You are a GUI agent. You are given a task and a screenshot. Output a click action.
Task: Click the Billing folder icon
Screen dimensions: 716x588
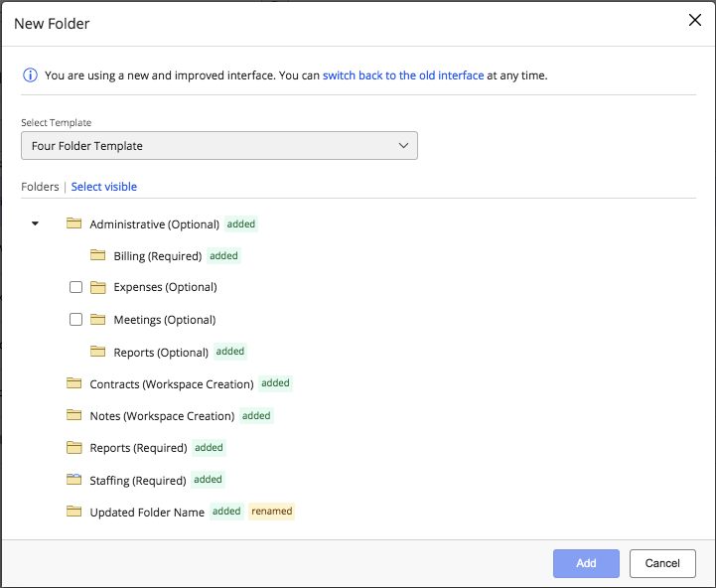[97, 255]
